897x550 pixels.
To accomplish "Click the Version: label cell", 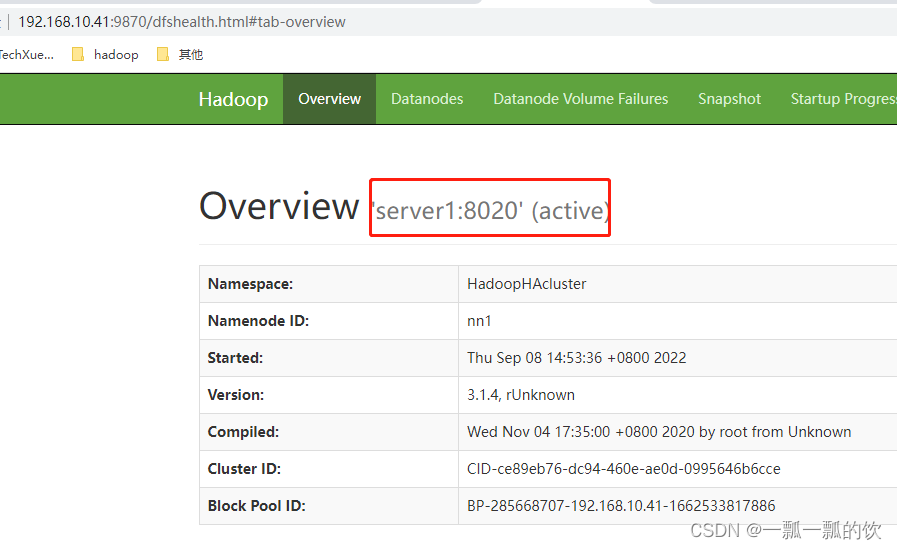I will click(329, 395).
